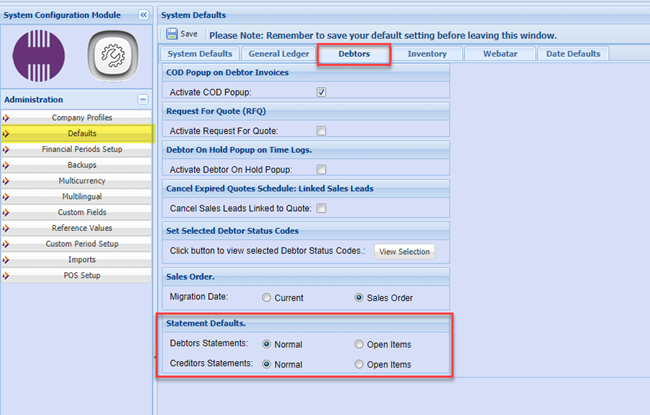Open Financial Periods Setup in sidebar
This screenshot has height=415, width=650.
pyautogui.click(x=82, y=149)
